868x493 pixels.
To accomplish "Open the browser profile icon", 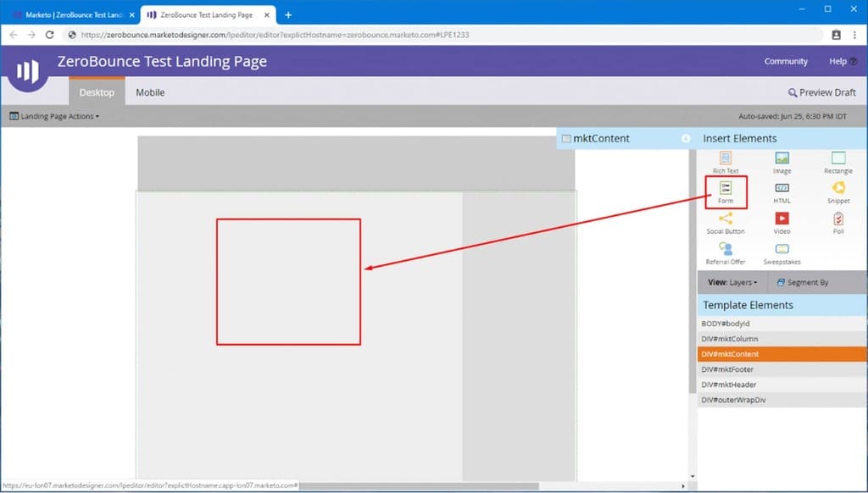I will pos(836,34).
